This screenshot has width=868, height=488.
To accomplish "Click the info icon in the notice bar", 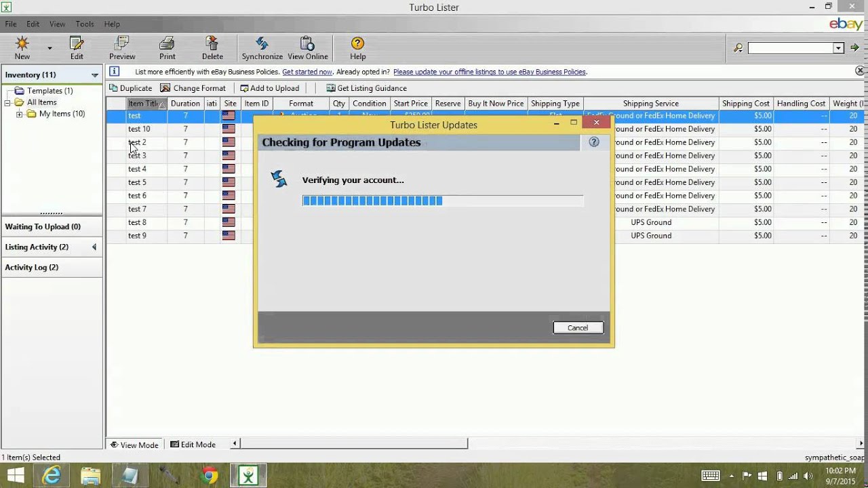I will point(115,71).
